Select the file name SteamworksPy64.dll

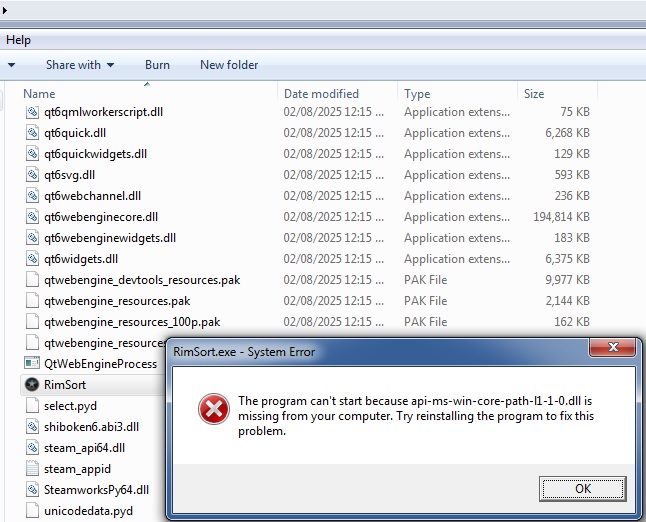(x=96, y=490)
